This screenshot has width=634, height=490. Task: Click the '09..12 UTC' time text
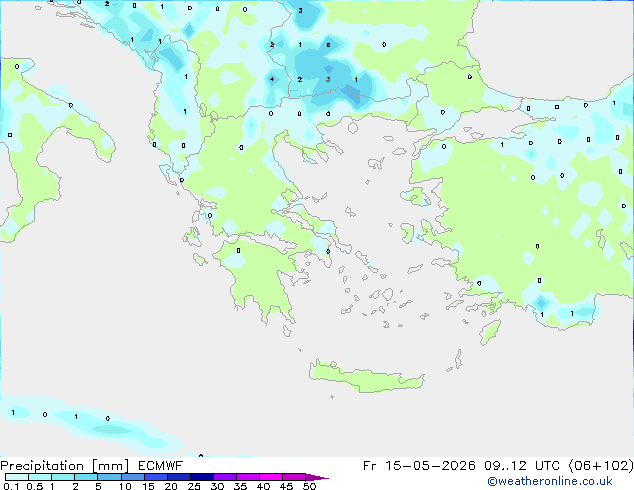point(522,466)
